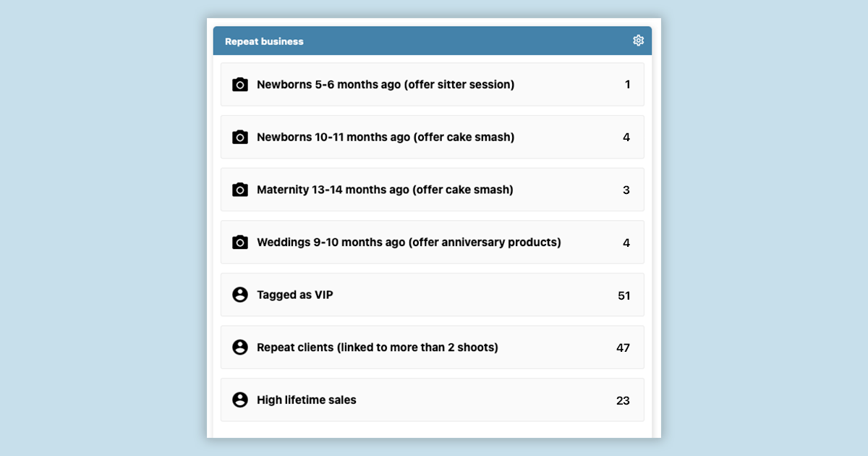The image size is (868, 456).
Task: Open Weddings 9-10 months ago anniversary list
Action: [409, 242]
